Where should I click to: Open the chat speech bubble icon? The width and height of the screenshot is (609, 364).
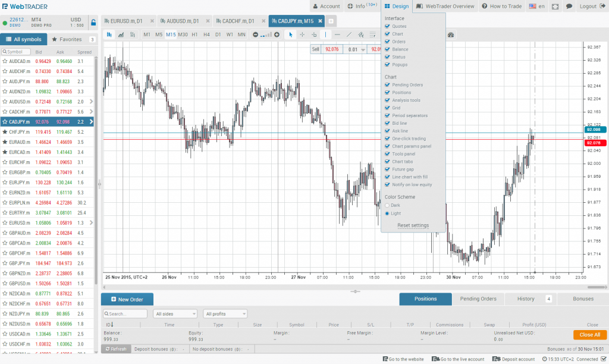click(569, 6)
